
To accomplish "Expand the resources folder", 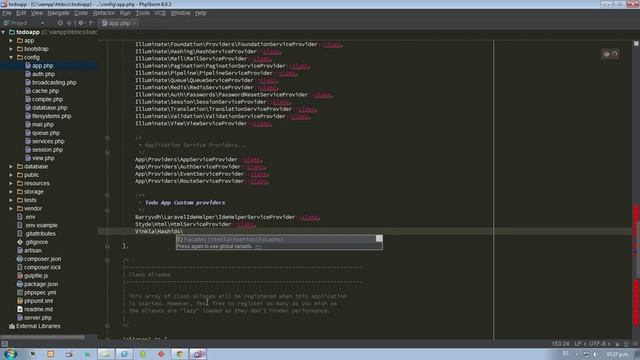I will [11, 183].
